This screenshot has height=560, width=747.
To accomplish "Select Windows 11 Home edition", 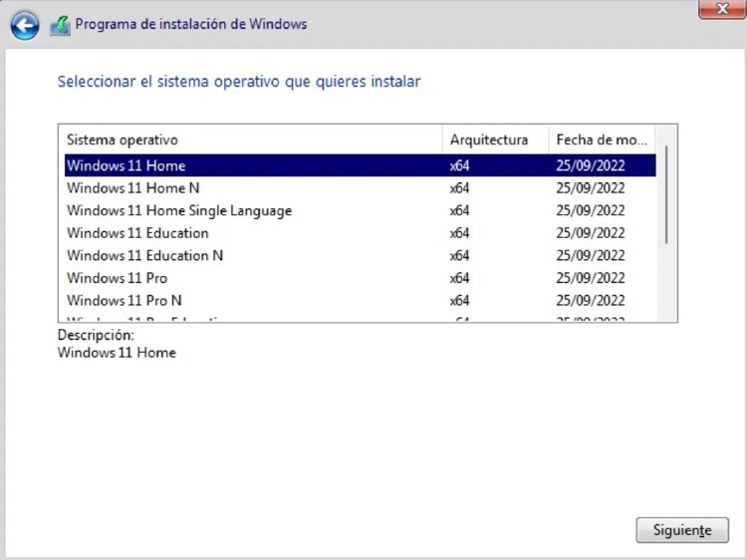I will pos(126,165).
